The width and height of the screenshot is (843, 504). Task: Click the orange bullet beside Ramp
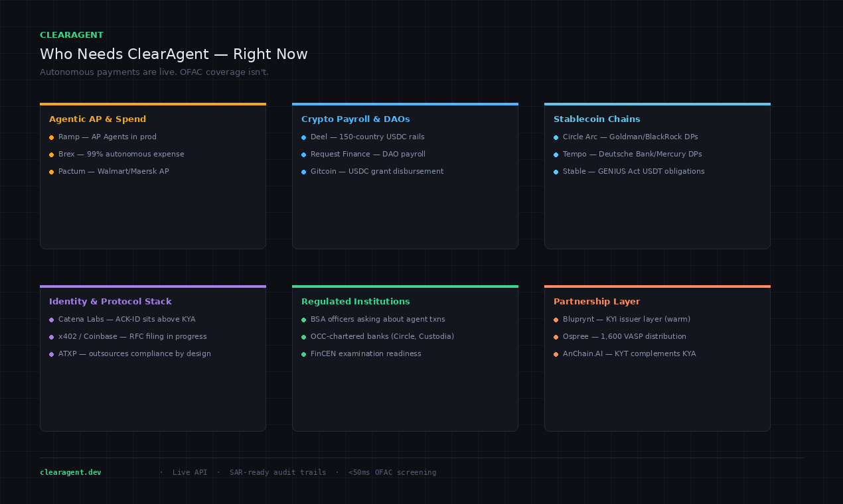coord(52,137)
